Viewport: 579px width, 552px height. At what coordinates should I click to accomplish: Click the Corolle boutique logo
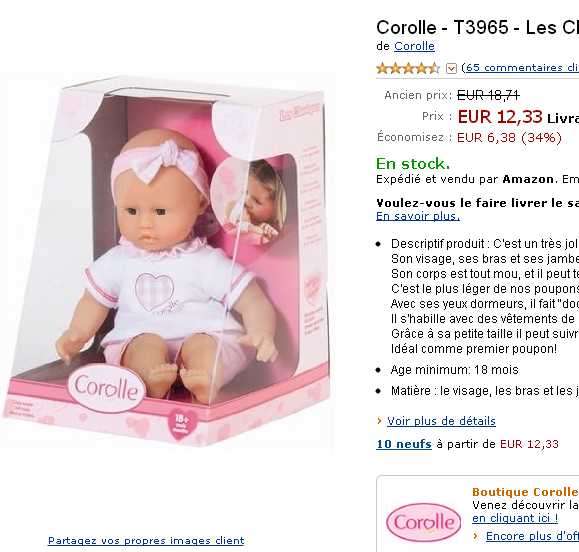pyautogui.click(x=424, y=522)
